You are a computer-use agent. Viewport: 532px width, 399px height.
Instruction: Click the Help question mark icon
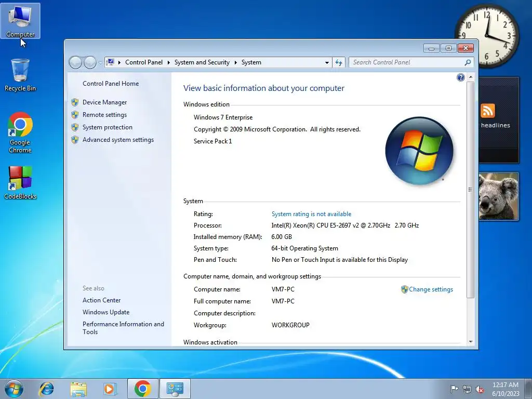[x=460, y=78]
